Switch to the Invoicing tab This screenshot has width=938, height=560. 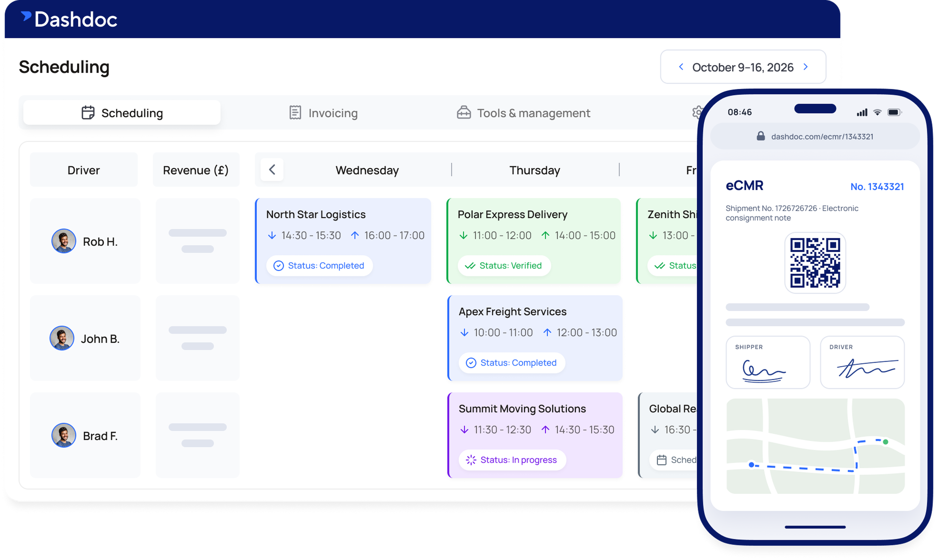point(324,113)
